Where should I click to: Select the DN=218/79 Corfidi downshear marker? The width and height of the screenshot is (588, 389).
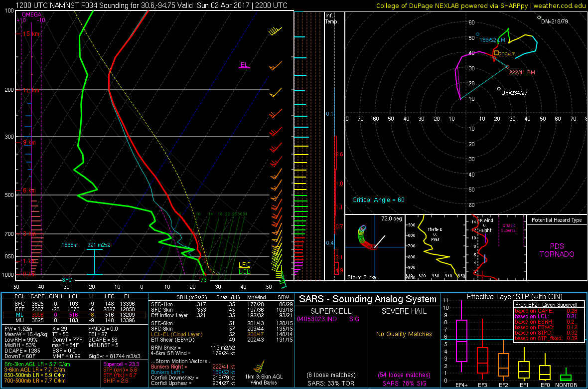click(539, 17)
